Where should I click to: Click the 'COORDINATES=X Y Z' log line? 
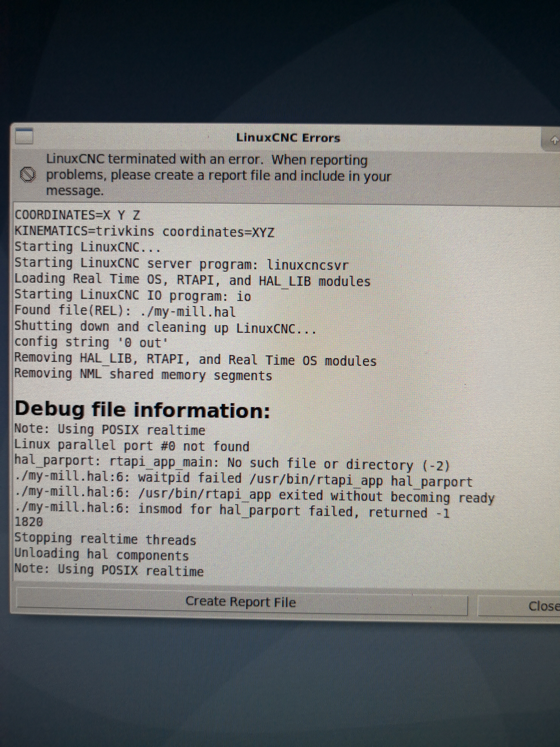click(x=77, y=215)
